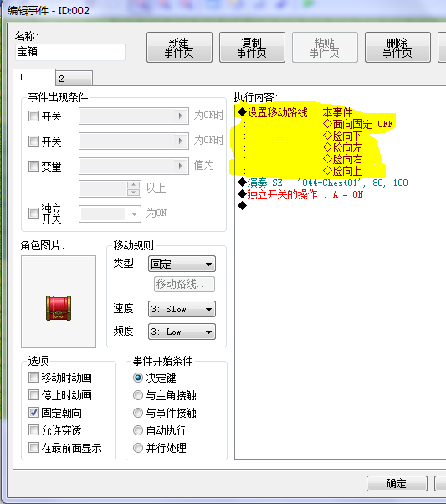Click the 新建事件页 button
The image size is (446, 504).
coord(179,47)
